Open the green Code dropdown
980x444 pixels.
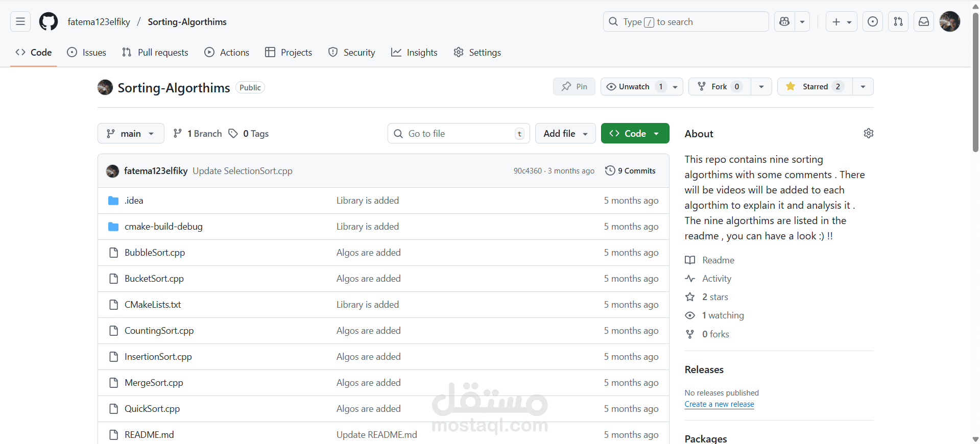coord(635,133)
